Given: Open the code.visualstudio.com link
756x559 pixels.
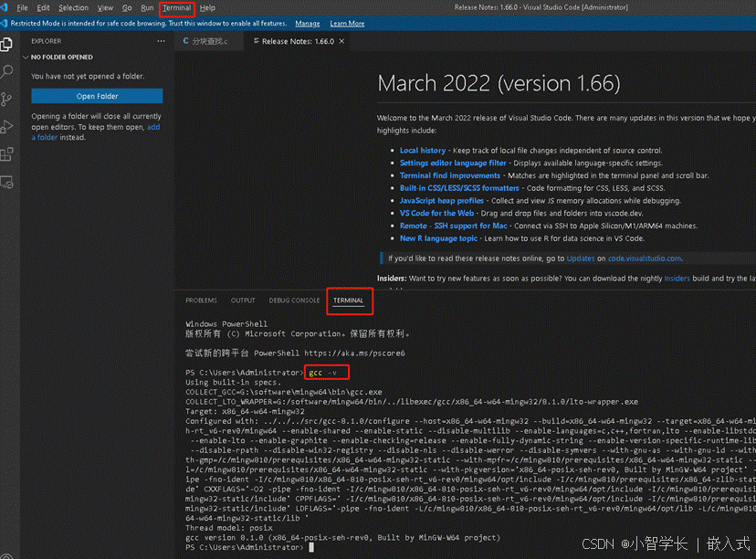Looking at the screenshot, I should point(645,258).
